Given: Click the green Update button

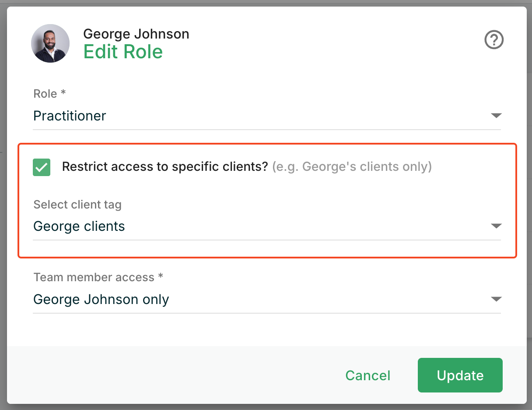Looking at the screenshot, I should pyautogui.click(x=460, y=375).
